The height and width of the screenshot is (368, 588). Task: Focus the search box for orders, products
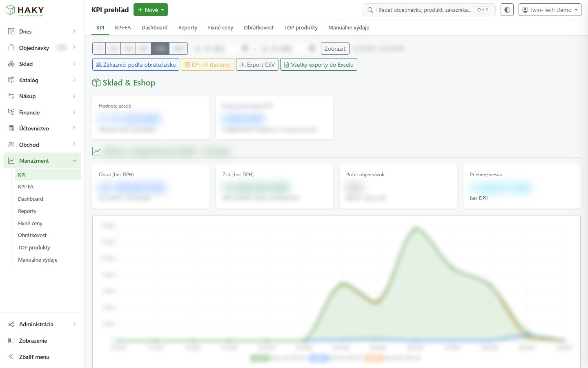click(429, 10)
